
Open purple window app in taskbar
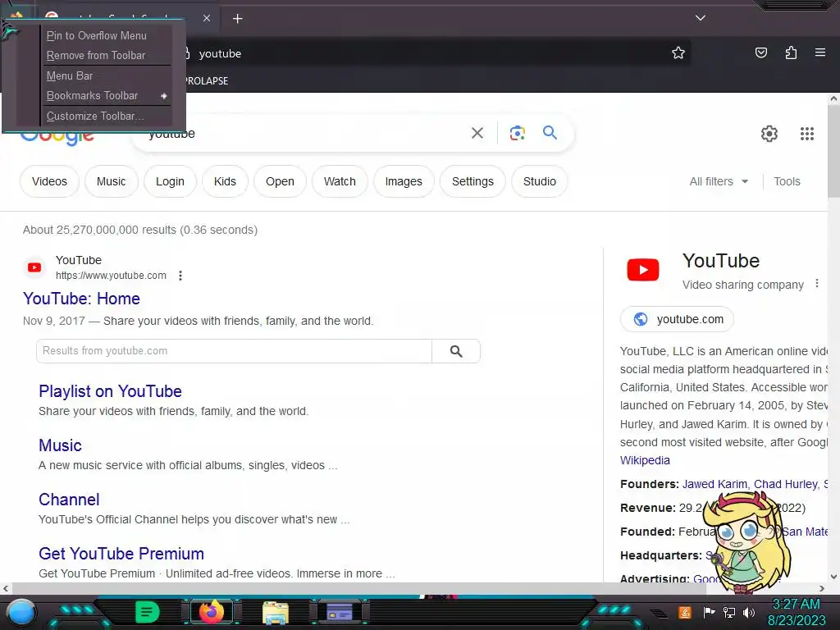pyautogui.click(x=339, y=612)
